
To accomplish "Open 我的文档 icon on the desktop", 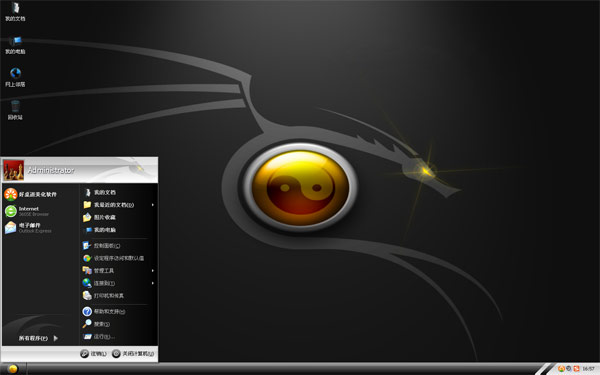I will 15,11.
